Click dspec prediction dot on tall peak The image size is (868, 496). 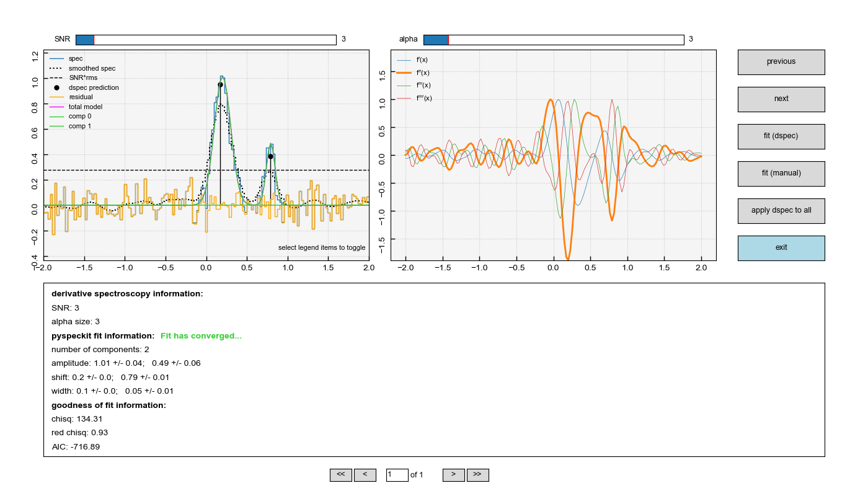(220, 85)
